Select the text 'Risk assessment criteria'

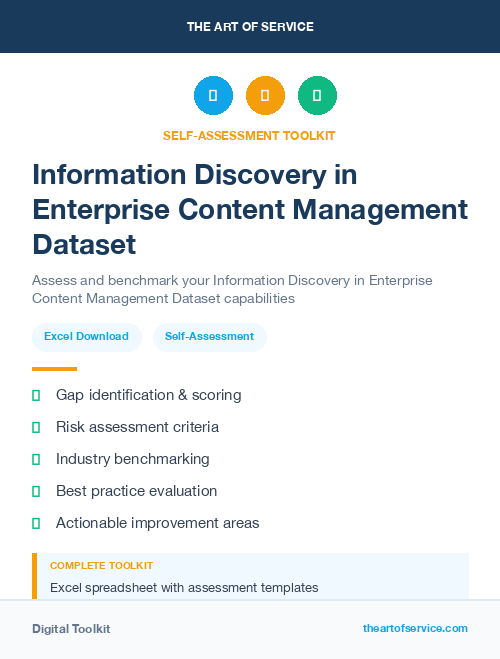click(x=137, y=427)
